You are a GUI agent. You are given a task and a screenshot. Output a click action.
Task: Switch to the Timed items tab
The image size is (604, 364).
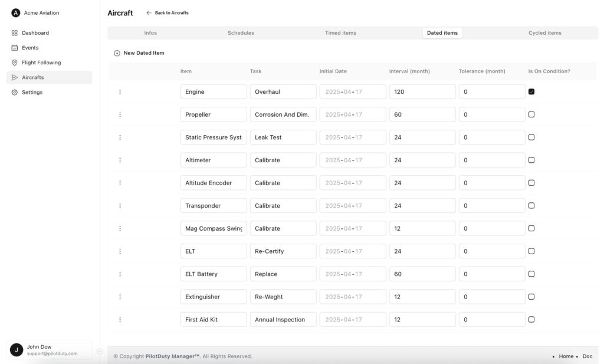click(x=340, y=33)
